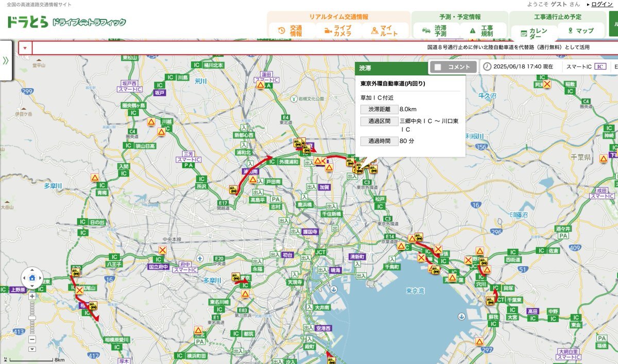Click the congestion icon next to 相模湖
The image size is (618, 364).
[x=93, y=305]
